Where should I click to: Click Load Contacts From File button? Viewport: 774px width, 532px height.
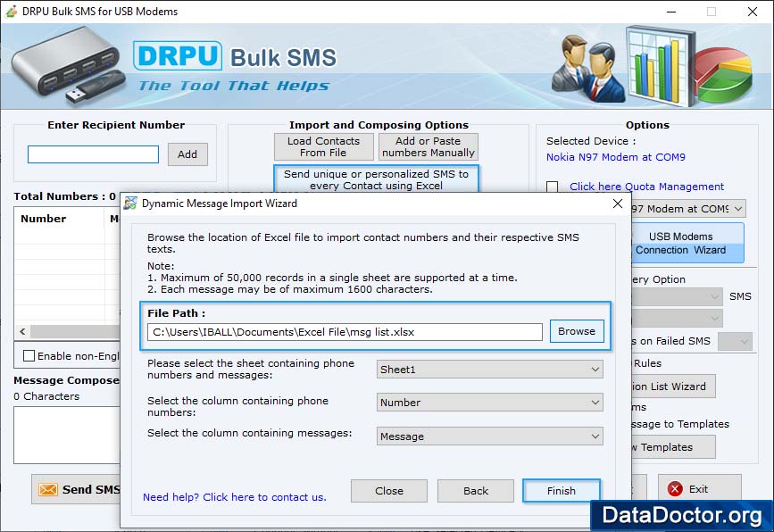[323, 146]
